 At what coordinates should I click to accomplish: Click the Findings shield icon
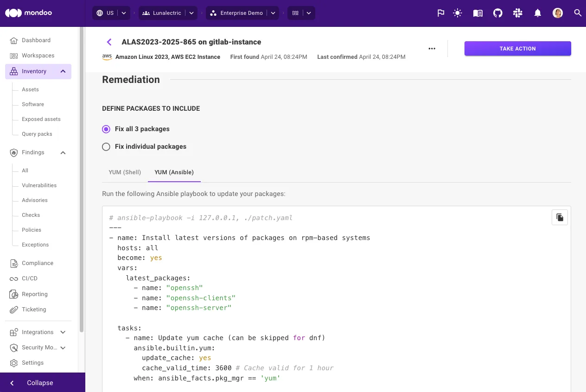pyautogui.click(x=14, y=152)
